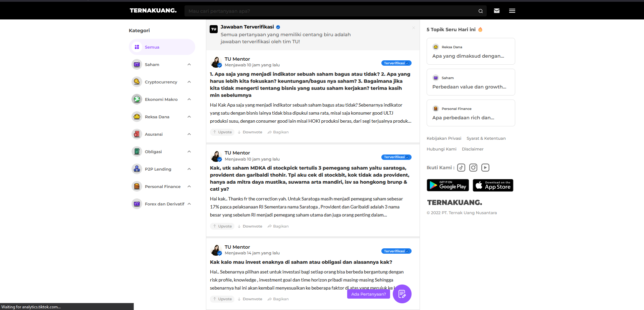Click the Asuransi category icon
The width and height of the screenshot is (644, 310).
[137, 134]
